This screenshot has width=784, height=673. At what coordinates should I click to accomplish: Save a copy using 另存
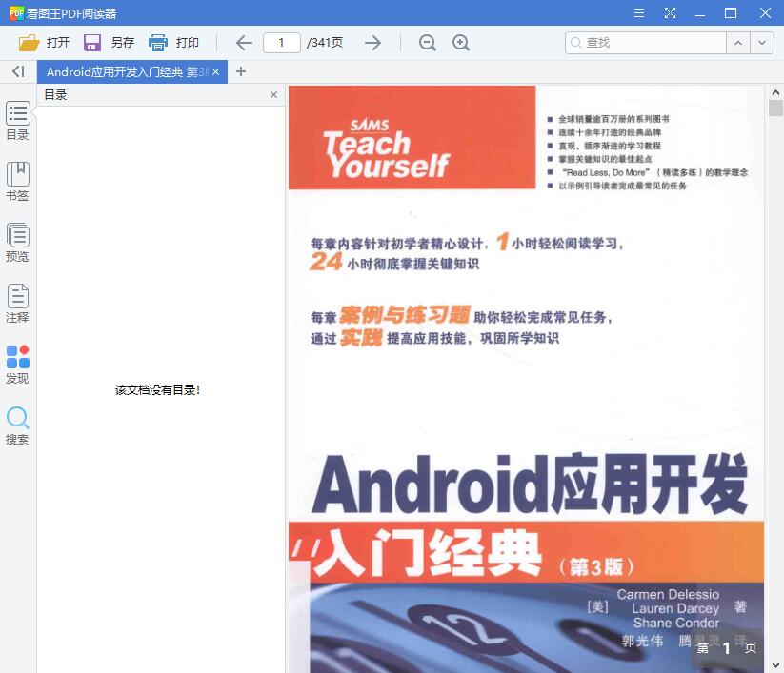point(109,43)
